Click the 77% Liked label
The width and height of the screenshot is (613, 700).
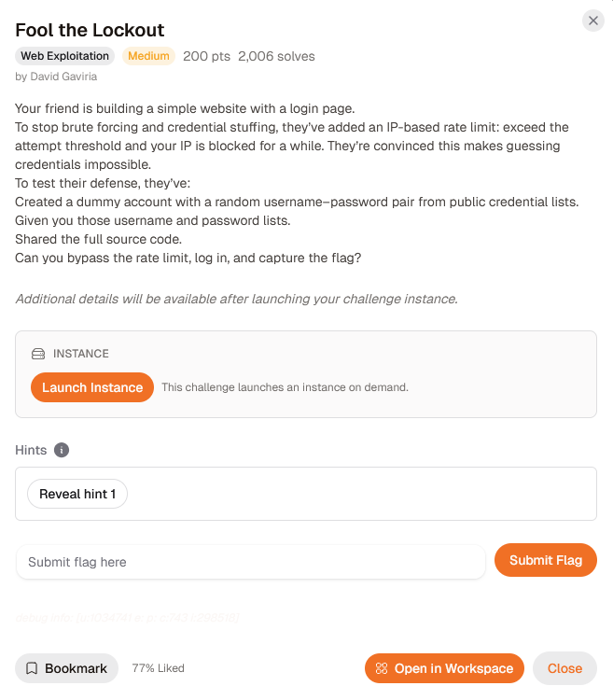[x=159, y=668]
